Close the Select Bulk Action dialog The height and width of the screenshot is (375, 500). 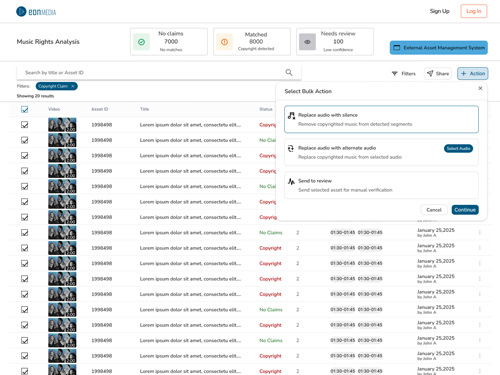pos(480,88)
